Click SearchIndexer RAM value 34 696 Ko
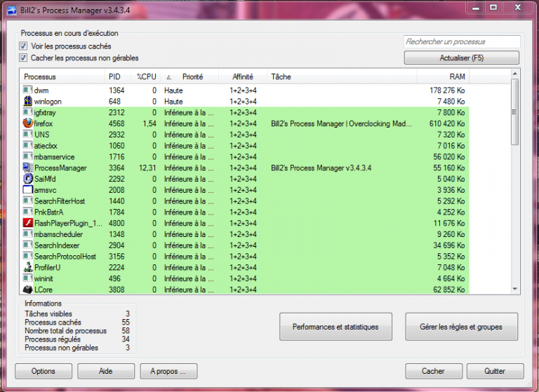The image size is (539, 392). pos(449,245)
